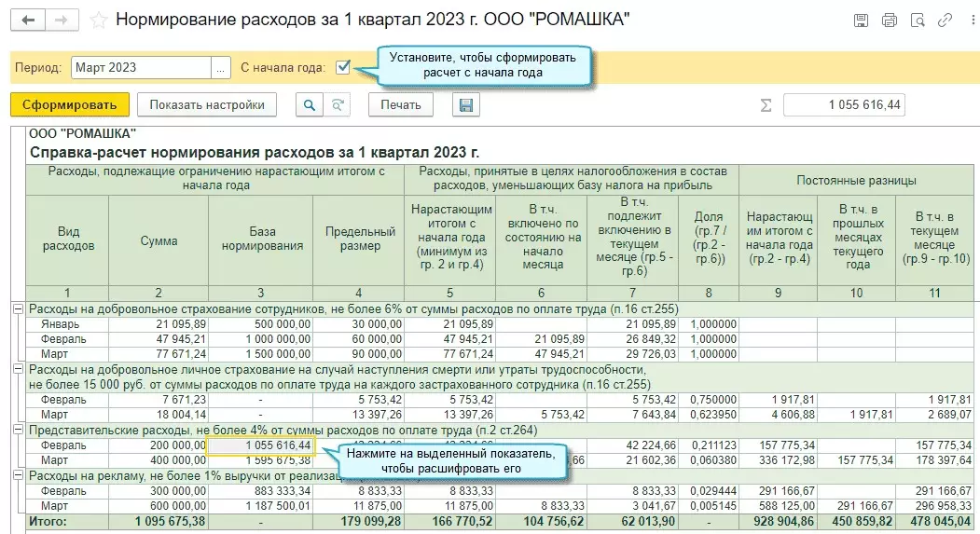Select 'База нормирования' column header
This screenshot has width=980, height=534.
tap(261, 240)
